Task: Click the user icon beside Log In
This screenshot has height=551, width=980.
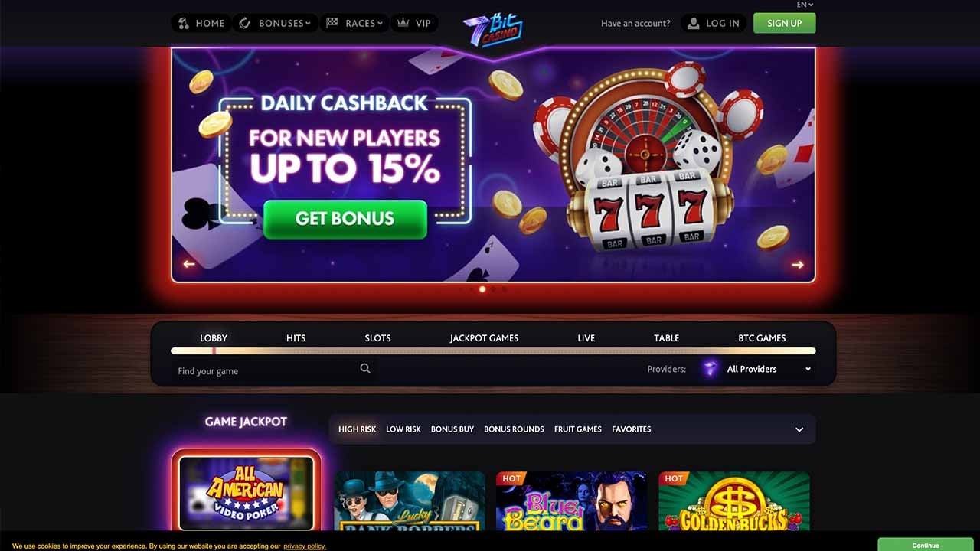Action: click(x=694, y=23)
